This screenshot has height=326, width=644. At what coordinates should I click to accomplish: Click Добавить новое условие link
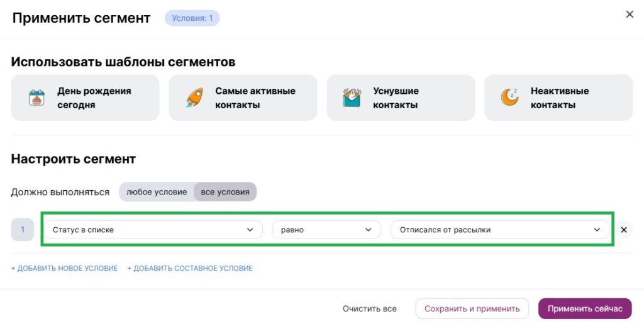click(x=65, y=269)
